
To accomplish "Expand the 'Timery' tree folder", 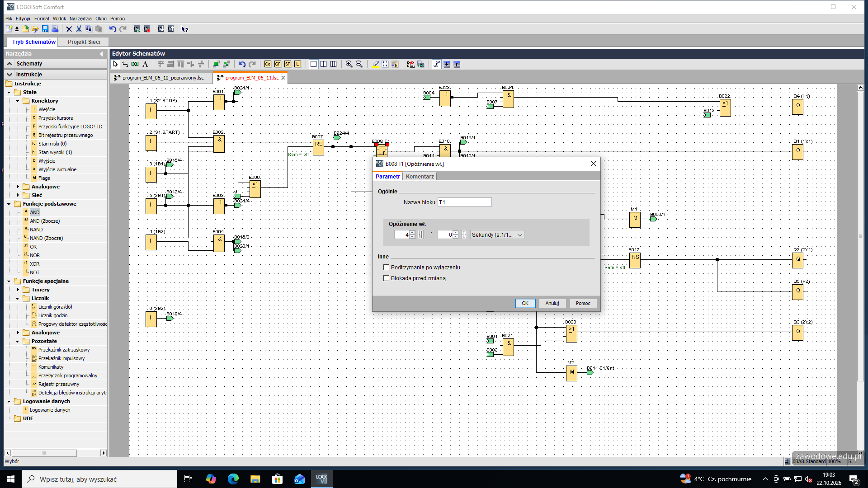I will click(18, 290).
